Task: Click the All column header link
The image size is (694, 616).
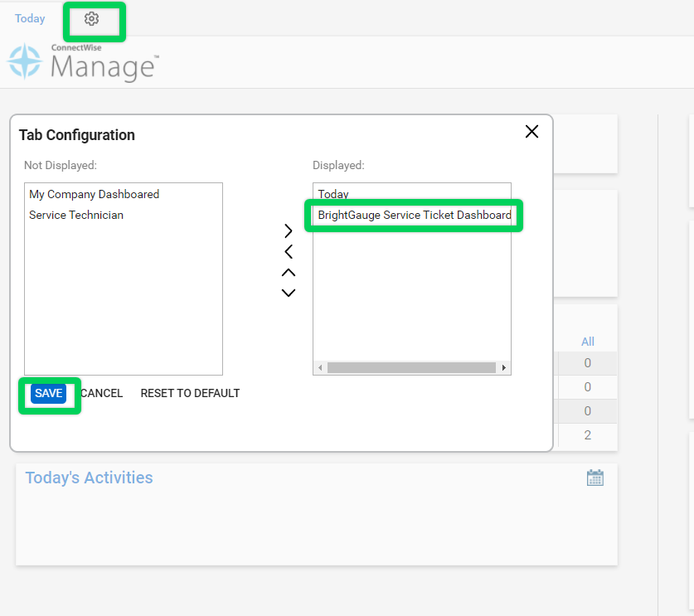Action: [588, 342]
